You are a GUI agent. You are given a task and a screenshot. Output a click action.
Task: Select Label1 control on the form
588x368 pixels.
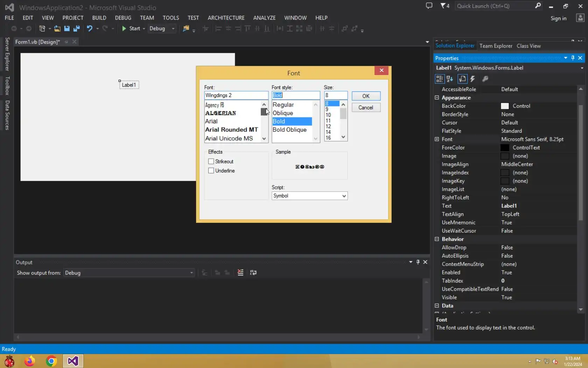click(x=129, y=85)
